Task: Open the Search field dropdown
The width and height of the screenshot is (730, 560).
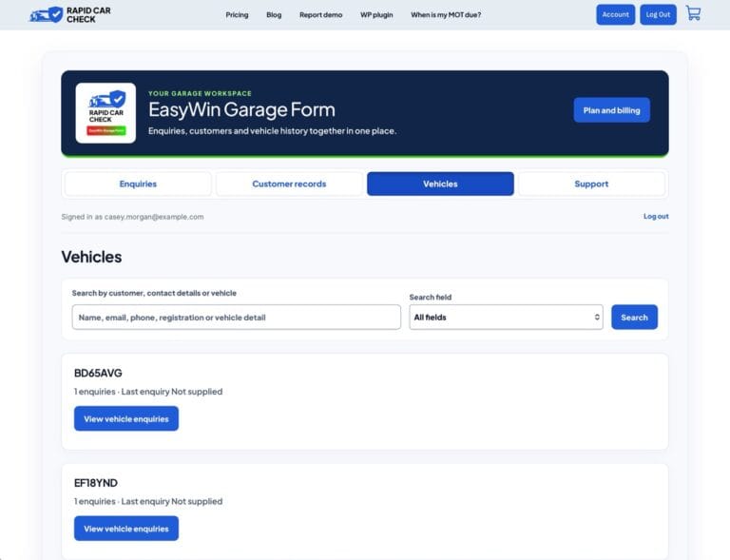Action: (x=506, y=318)
